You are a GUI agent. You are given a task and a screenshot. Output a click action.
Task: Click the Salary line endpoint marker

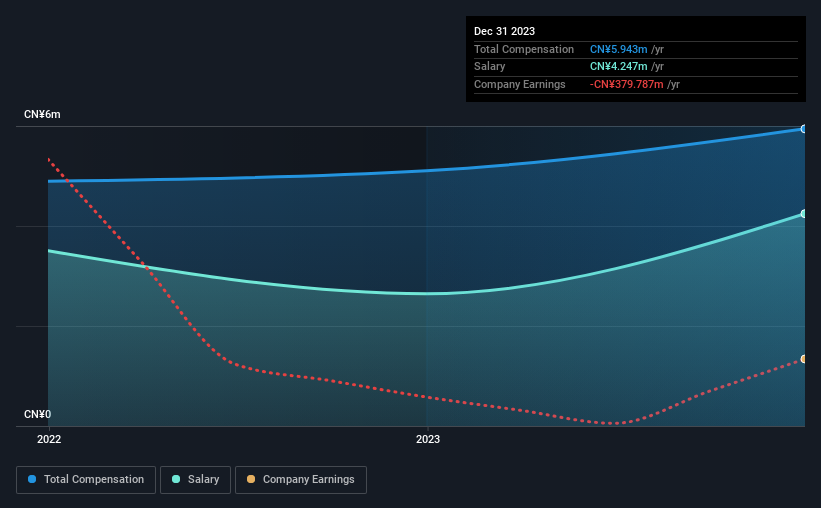point(804,214)
